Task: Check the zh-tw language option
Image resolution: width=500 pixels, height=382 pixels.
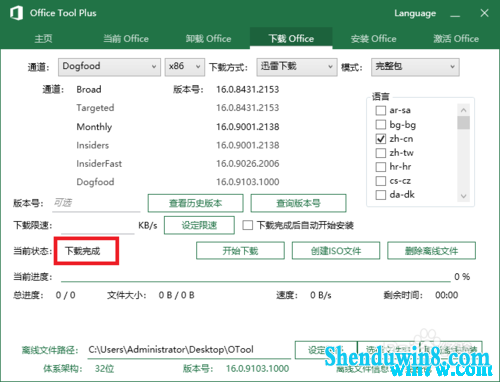Action: click(x=381, y=153)
